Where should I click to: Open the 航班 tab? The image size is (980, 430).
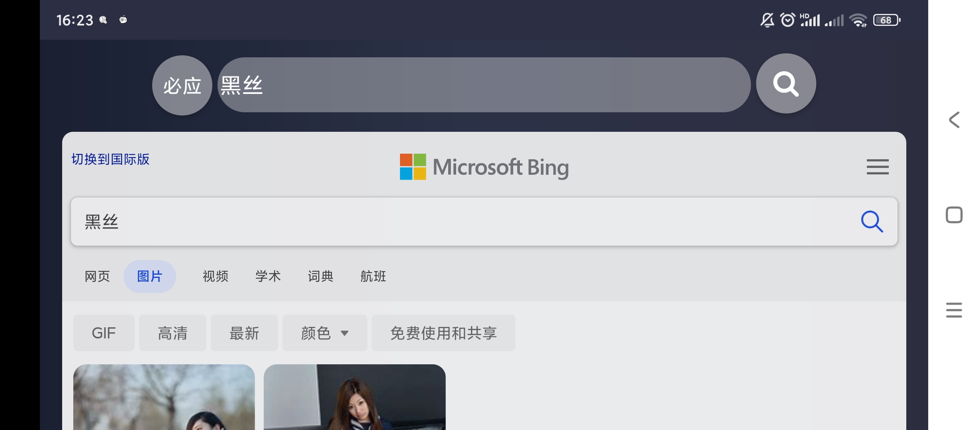pyautogui.click(x=373, y=276)
